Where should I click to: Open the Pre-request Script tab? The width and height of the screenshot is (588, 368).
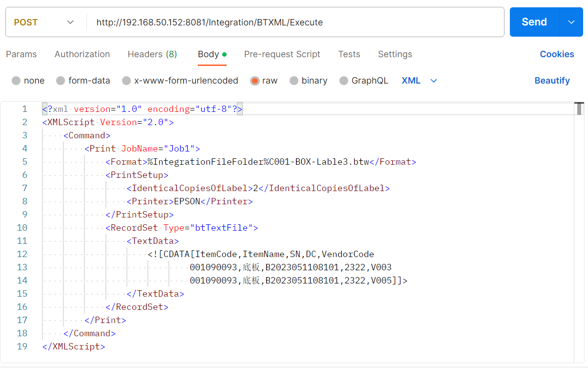click(x=282, y=54)
